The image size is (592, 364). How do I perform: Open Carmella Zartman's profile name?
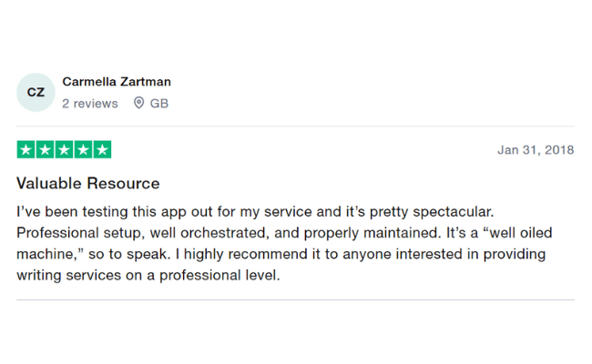tap(117, 82)
